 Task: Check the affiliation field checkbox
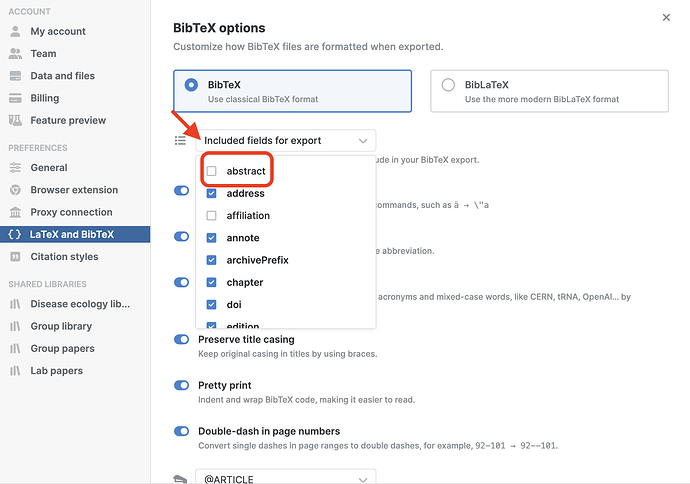pos(212,216)
